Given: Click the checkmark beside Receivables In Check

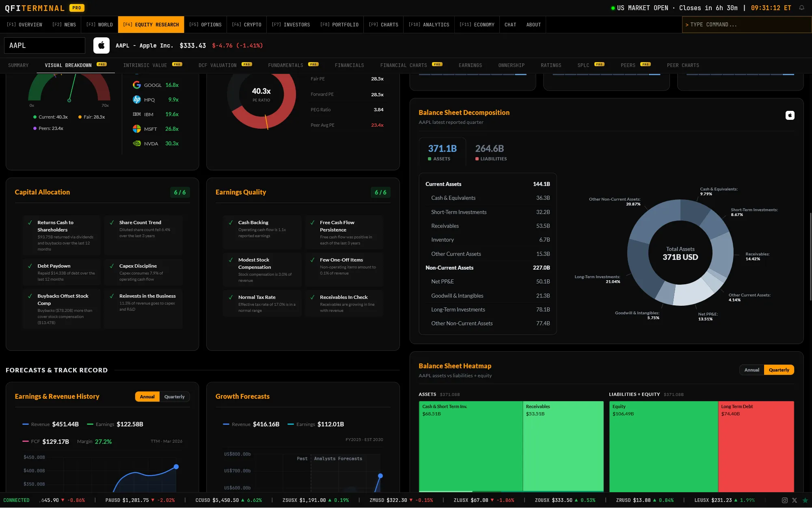Looking at the screenshot, I should 312,297.
